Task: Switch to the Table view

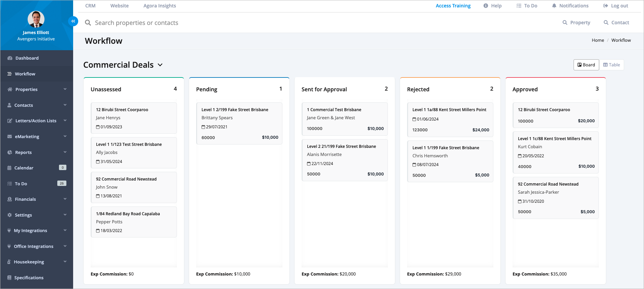Action: tap(611, 65)
